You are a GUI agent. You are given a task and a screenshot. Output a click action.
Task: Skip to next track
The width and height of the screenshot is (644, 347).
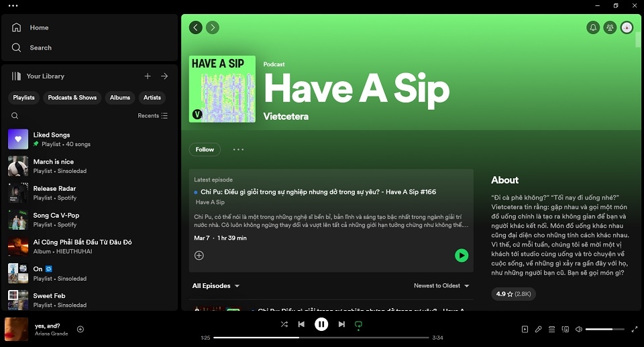341,324
